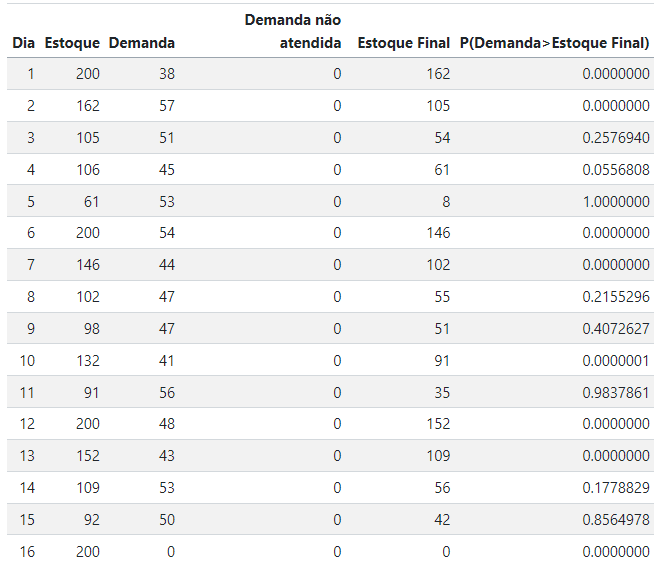Click final stock 8 in day 5
Screen dimensions: 662x566
[x=446, y=201]
